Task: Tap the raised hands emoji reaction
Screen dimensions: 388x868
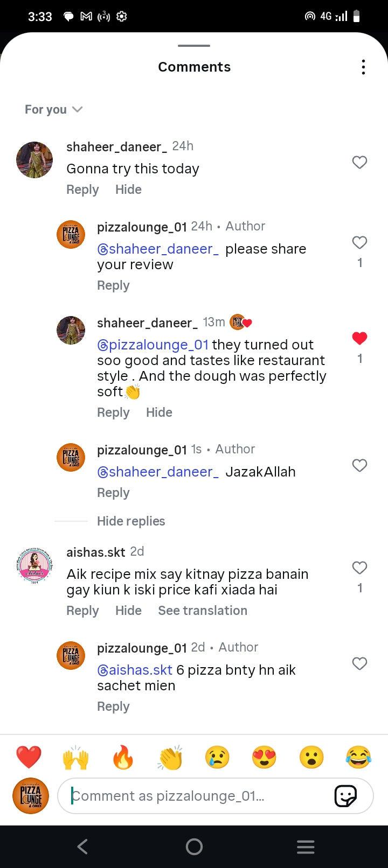Action: (x=75, y=758)
